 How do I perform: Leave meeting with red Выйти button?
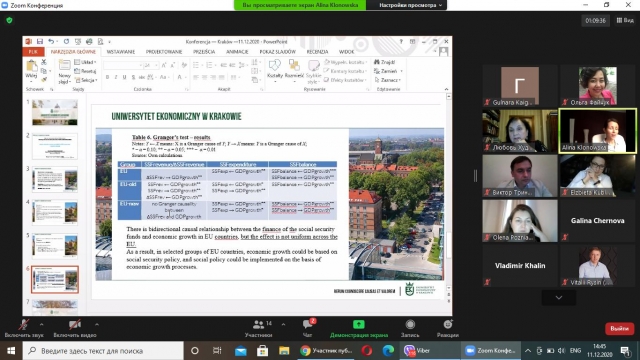[620, 329]
